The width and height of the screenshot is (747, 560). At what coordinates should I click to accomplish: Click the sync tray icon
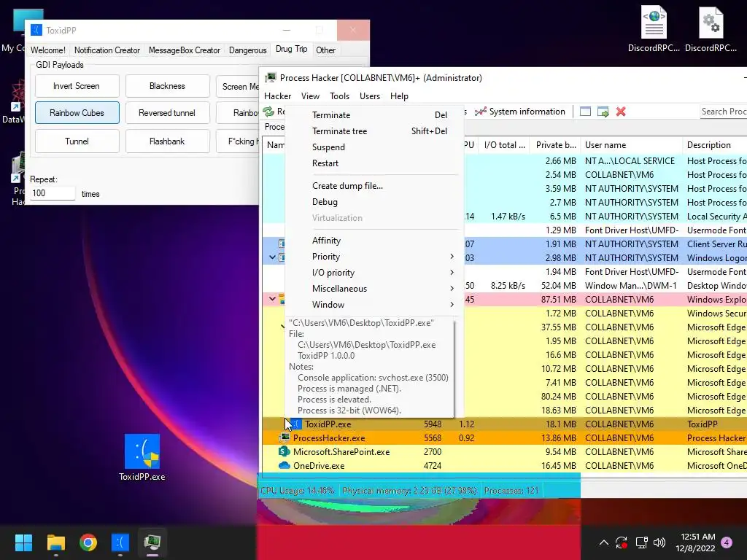tap(622, 542)
